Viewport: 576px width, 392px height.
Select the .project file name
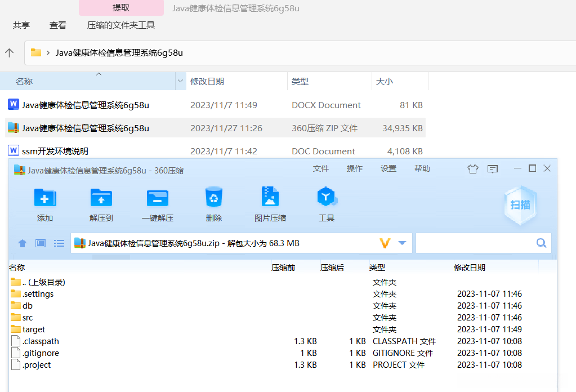tap(37, 365)
